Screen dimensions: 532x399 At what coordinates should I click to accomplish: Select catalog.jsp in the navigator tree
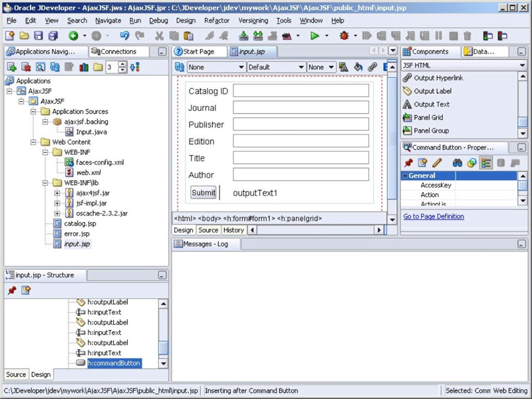(80, 223)
